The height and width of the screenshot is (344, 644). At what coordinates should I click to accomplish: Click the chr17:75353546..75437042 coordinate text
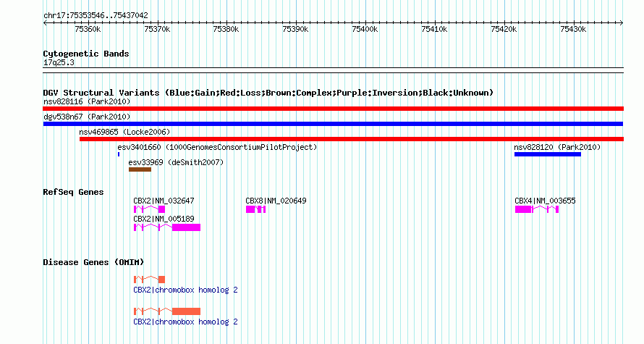click(96, 16)
